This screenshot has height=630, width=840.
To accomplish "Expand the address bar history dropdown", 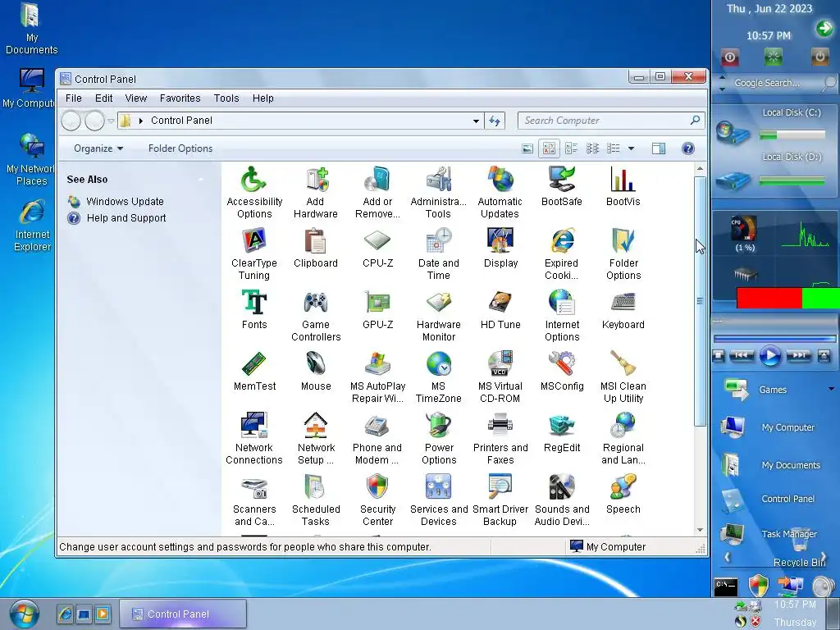I will point(476,121).
